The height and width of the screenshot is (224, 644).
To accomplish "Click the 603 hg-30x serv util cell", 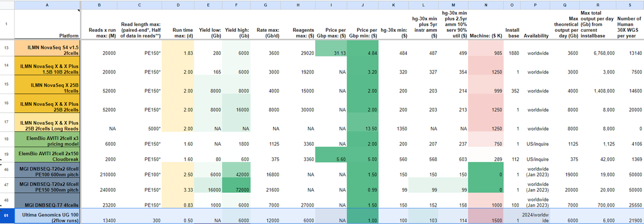I will point(453,156).
